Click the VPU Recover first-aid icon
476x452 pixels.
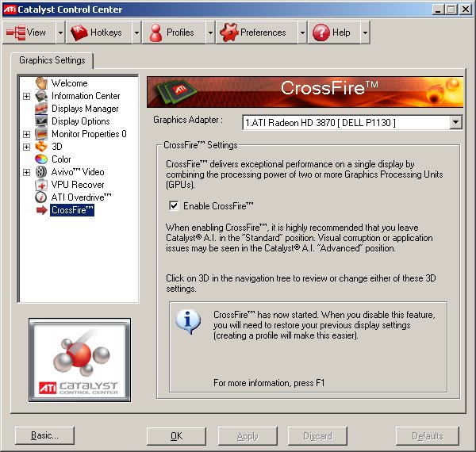[x=41, y=185]
